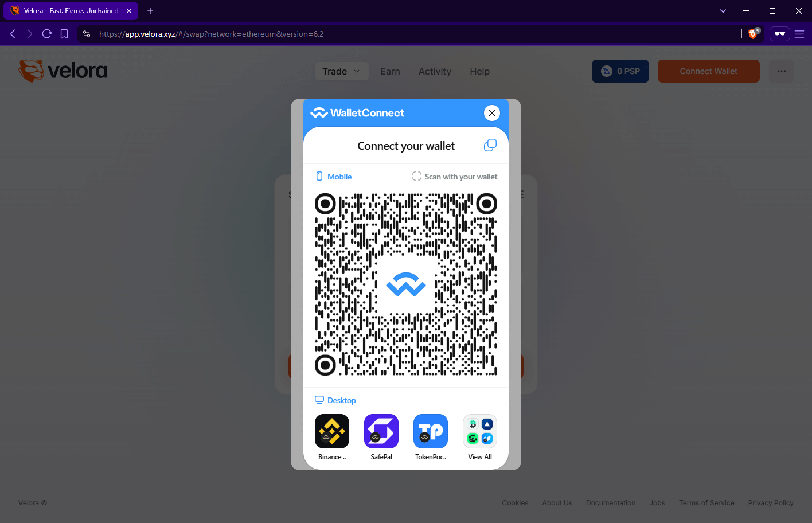Viewport: 812px width, 523px height.
Task: Open the browser hamburger menu
Action: 799,33
